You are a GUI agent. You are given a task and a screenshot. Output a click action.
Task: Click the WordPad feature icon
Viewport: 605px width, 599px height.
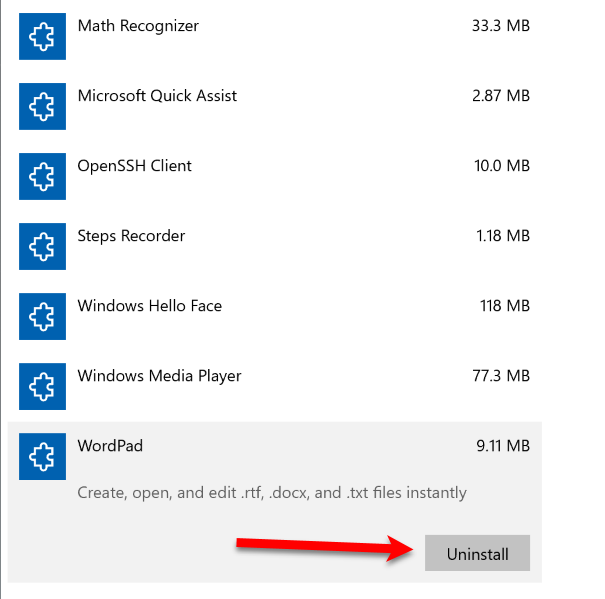(42, 456)
